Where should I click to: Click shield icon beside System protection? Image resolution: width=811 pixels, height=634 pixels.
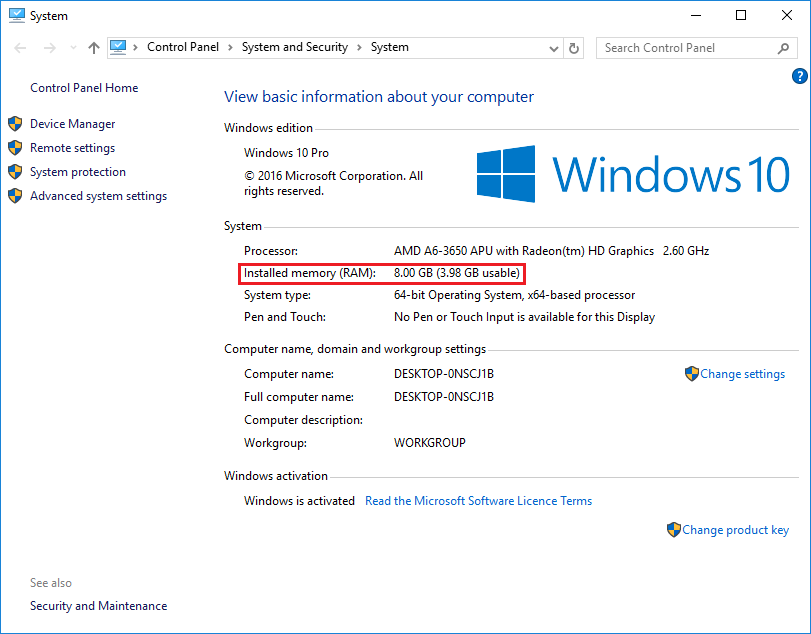pos(15,172)
